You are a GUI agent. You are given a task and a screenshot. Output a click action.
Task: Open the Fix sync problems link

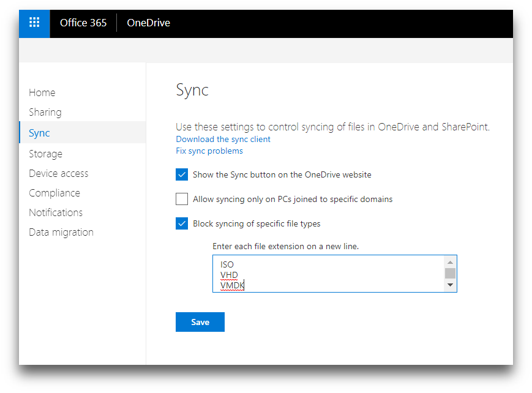pyautogui.click(x=209, y=151)
